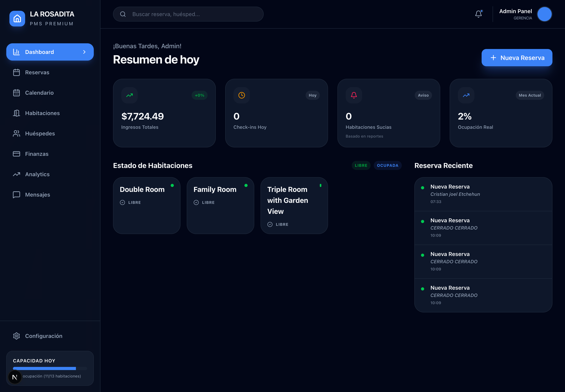Click the La Rosadita home logo icon
Image resolution: width=565 pixels, height=392 pixels.
[x=17, y=18]
